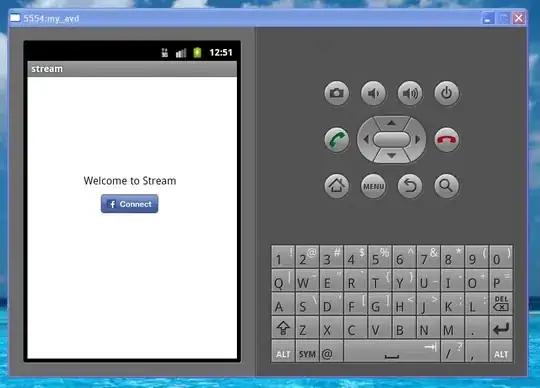Click the @ key on keyboard
Screen dimensions: 540x388
pyautogui.click(x=331, y=351)
